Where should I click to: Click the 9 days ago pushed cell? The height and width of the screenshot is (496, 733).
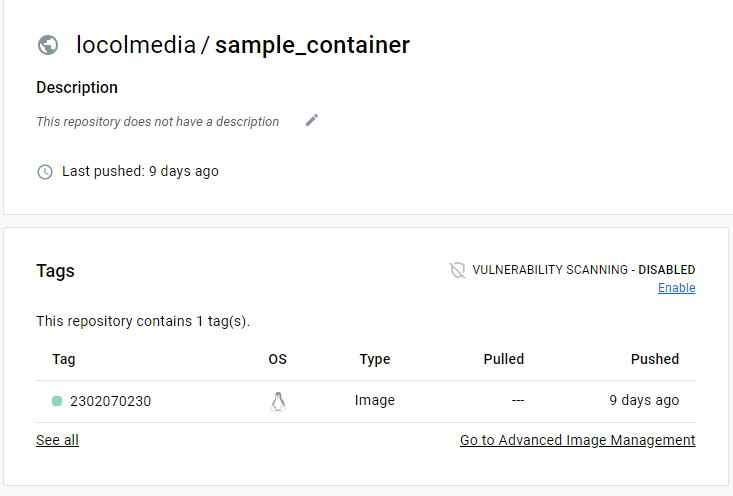pos(644,401)
